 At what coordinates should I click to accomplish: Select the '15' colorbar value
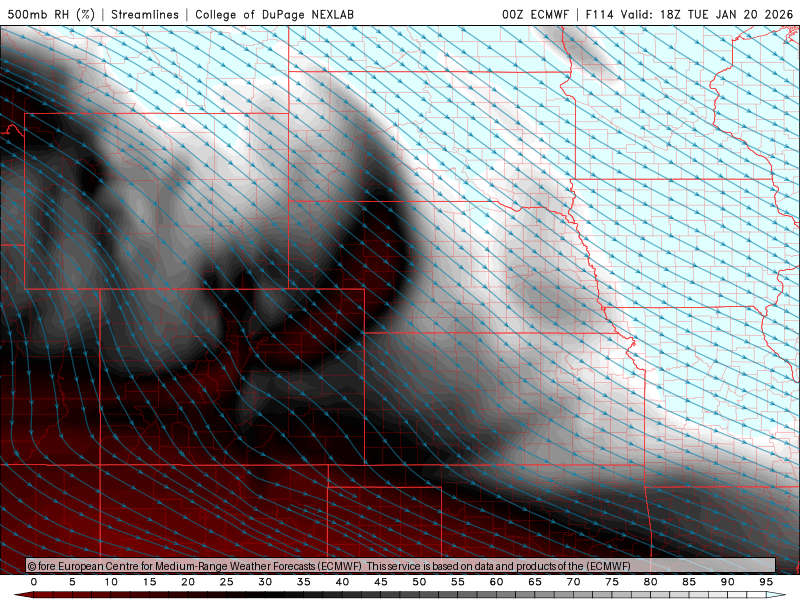tap(149, 582)
